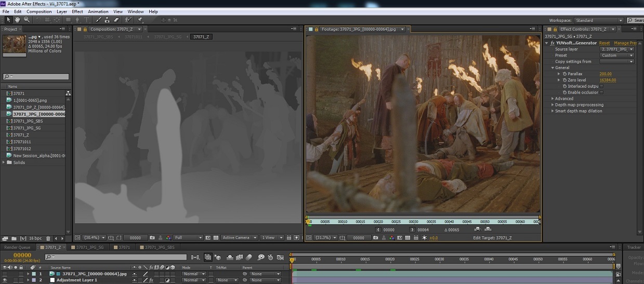This screenshot has height=284, width=644.
Task: Open the Workspace Standard dropdown
Action: pyautogui.click(x=598, y=20)
